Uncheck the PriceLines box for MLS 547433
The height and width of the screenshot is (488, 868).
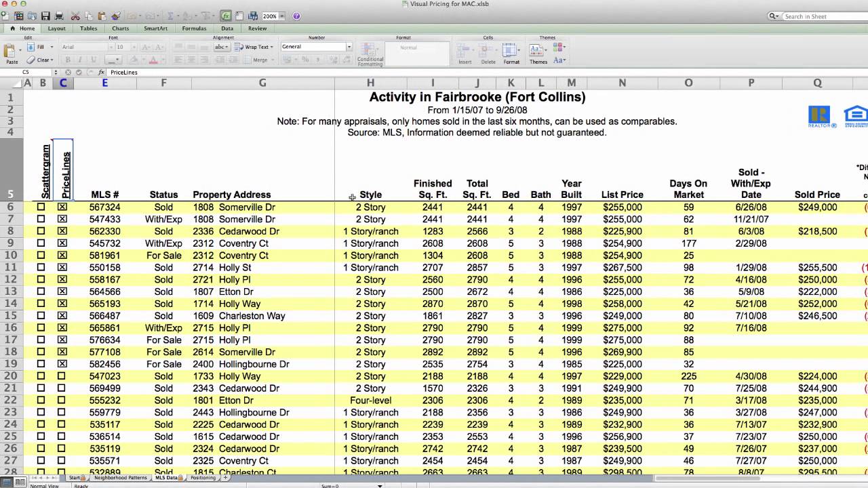[x=62, y=220]
